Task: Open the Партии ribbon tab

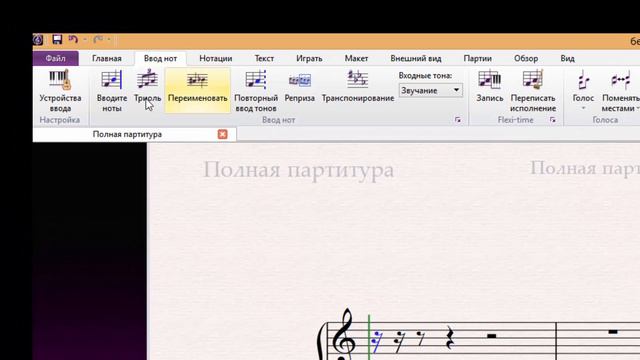Action: 478,58
